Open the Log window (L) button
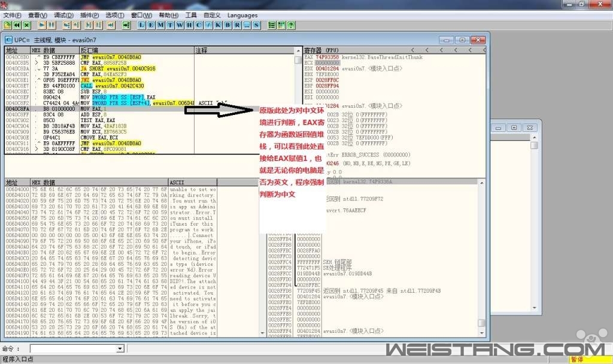The width and height of the screenshot is (613, 364). 142,25
